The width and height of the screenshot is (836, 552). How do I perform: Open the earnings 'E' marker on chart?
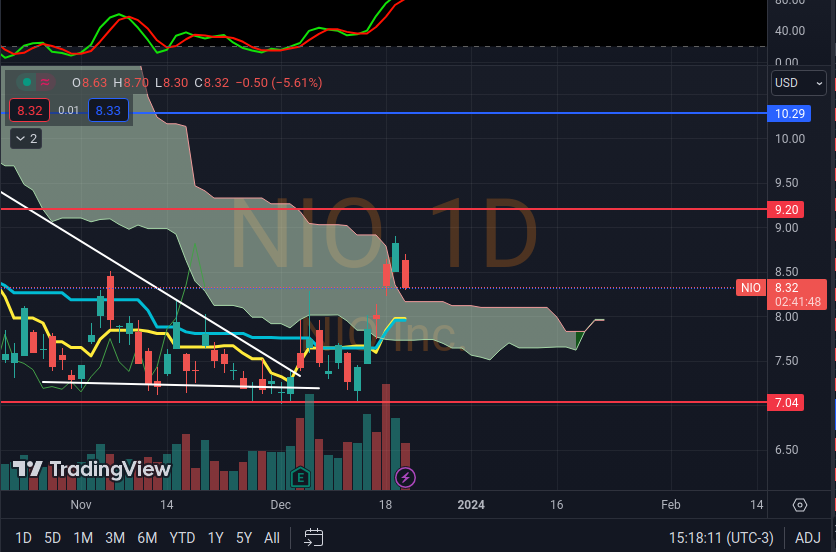pyautogui.click(x=300, y=477)
